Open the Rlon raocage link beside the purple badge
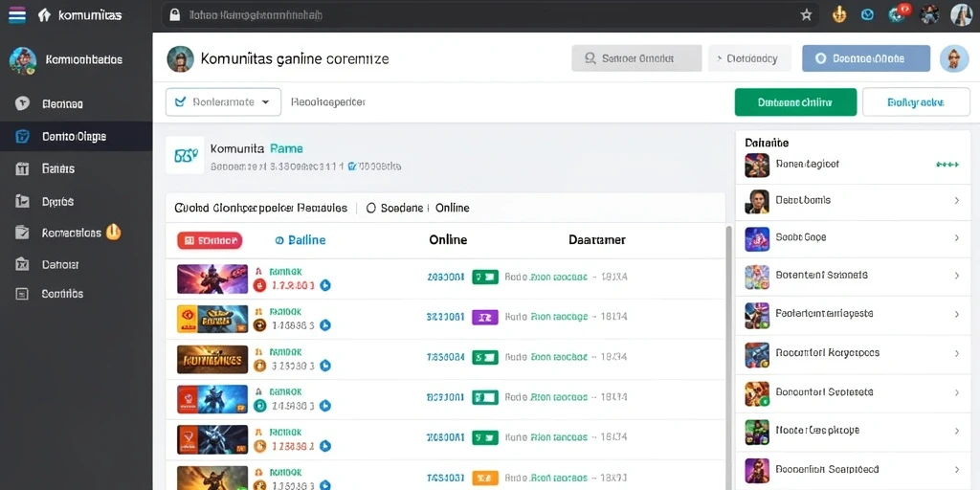The width and height of the screenshot is (980, 490). point(559,317)
